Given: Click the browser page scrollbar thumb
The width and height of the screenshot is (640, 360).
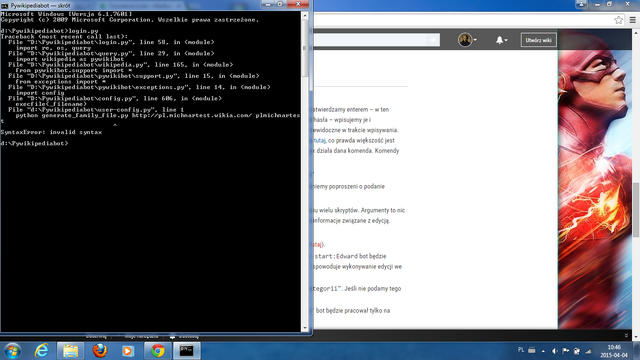Looking at the screenshot, I should (636, 209).
